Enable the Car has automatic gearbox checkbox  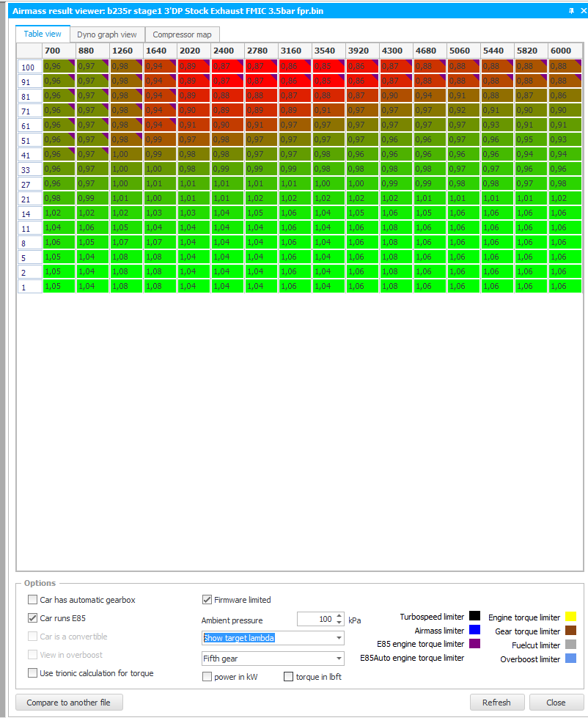32,600
